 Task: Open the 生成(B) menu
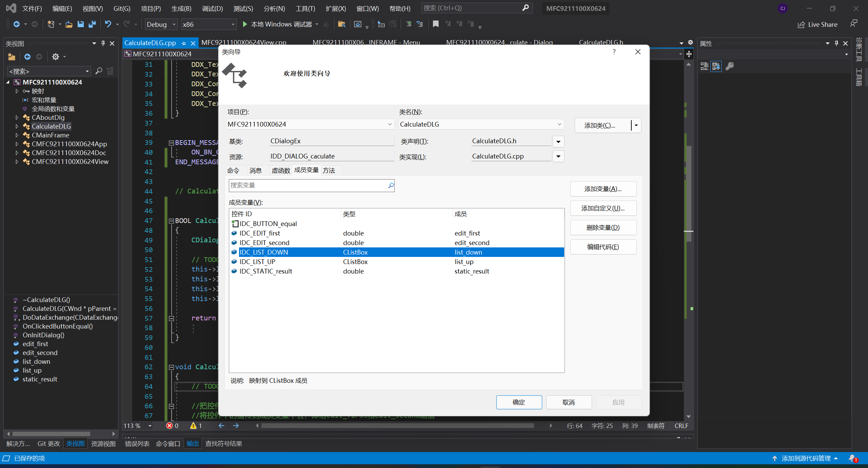pyautogui.click(x=181, y=8)
